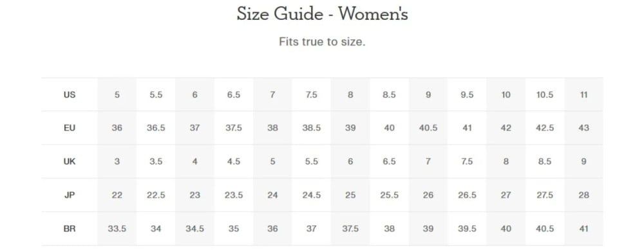Screen dimensions: 644x252
Task: Select the JP size 28 cell
Action: 583,195
